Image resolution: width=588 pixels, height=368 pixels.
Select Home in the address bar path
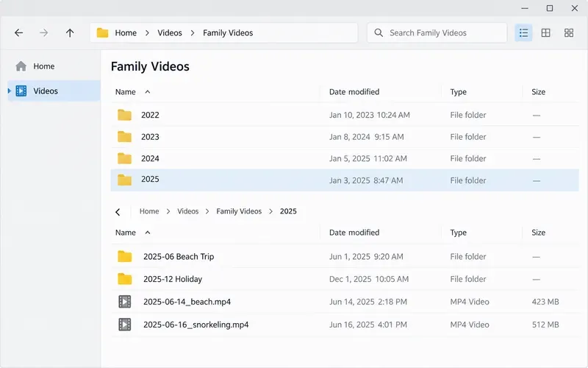point(126,33)
